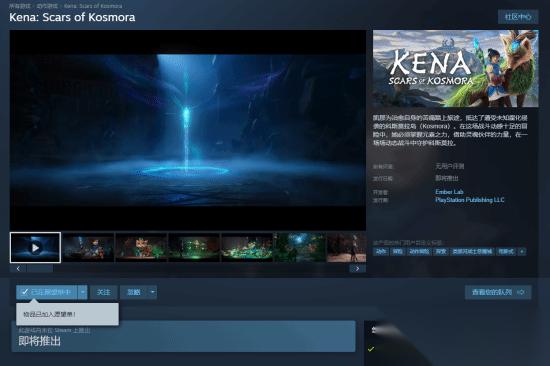This screenshot has height=366, width=550.
Task: Open the 社区中心 community hub button
Action: point(518,17)
